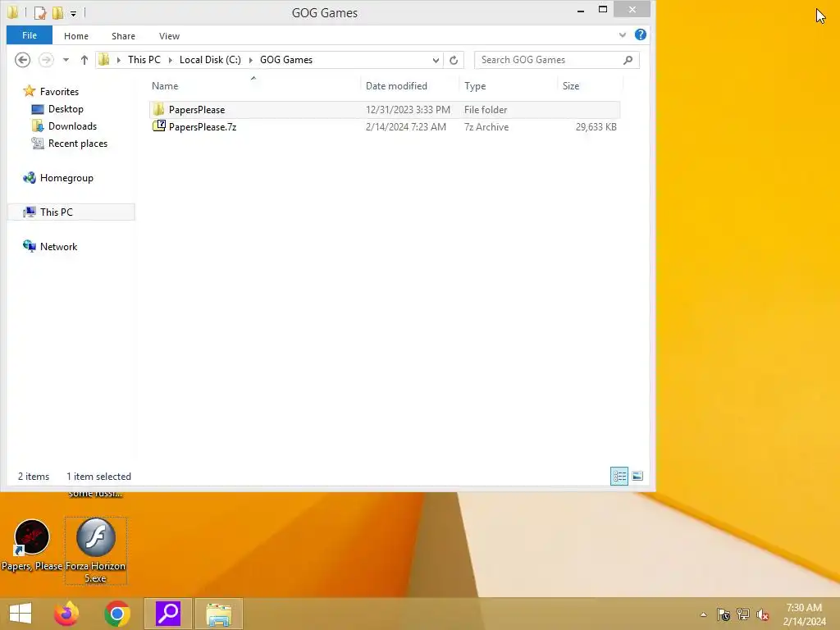840x630 pixels.
Task: Expand the ribbon with the chevron
Action: point(623,34)
